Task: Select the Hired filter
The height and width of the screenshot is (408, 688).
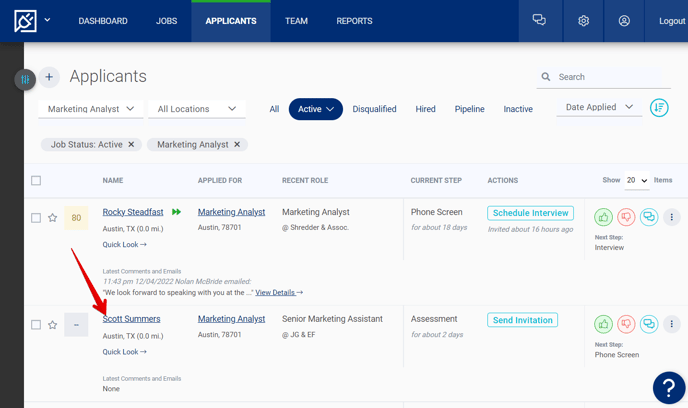Action: point(426,109)
